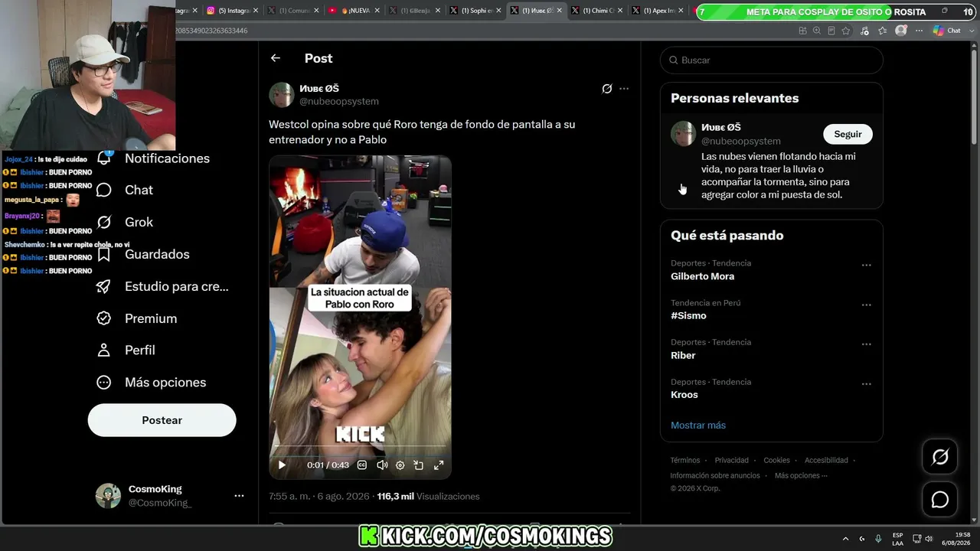
Task: Open the floating Grok button
Action: click(940, 457)
